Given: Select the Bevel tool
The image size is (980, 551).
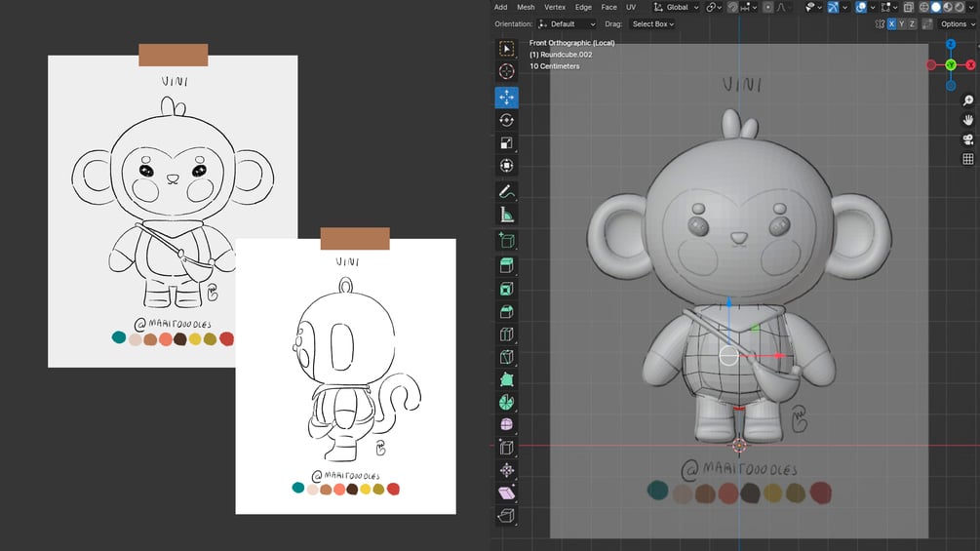Looking at the screenshot, I should [506, 311].
